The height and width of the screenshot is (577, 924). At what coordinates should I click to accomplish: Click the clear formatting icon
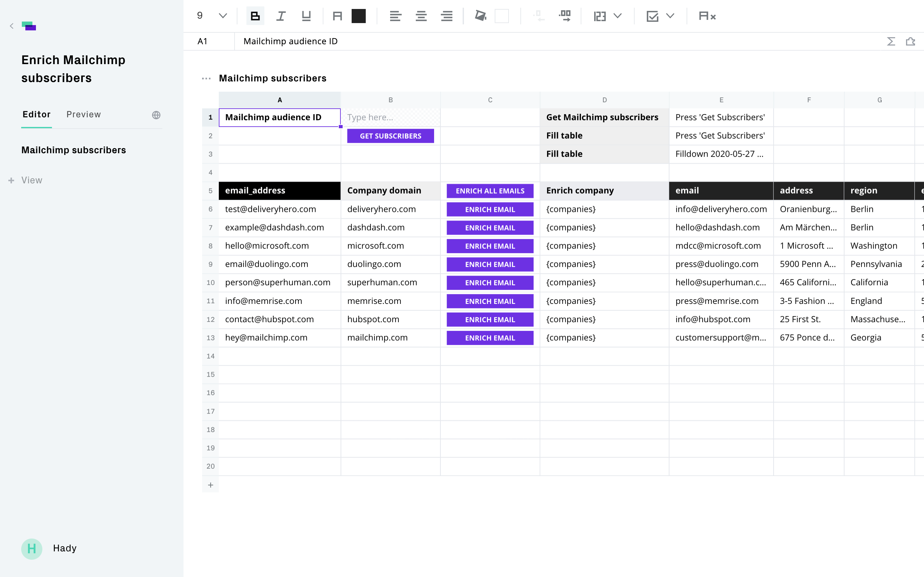pos(707,16)
